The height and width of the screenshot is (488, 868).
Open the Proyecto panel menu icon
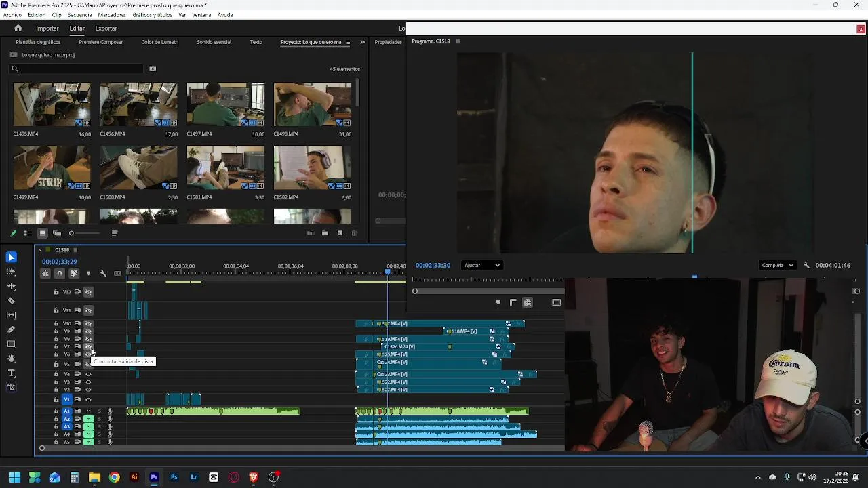[x=348, y=42]
